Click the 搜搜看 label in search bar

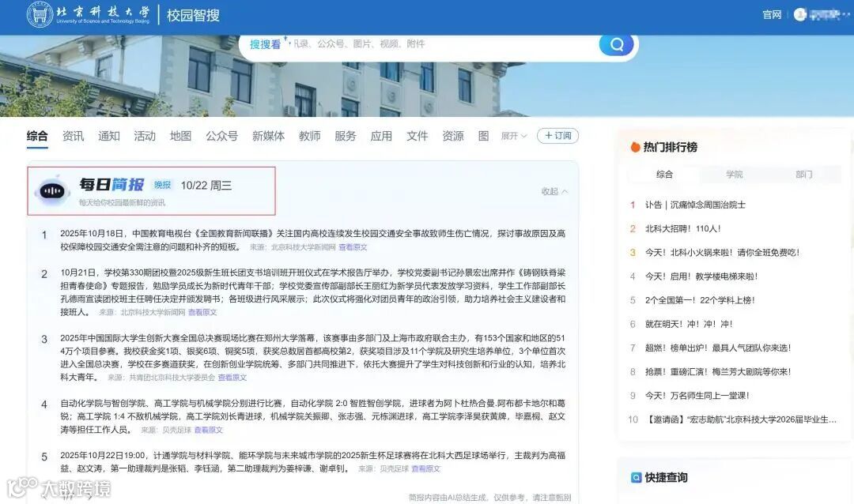265,44
